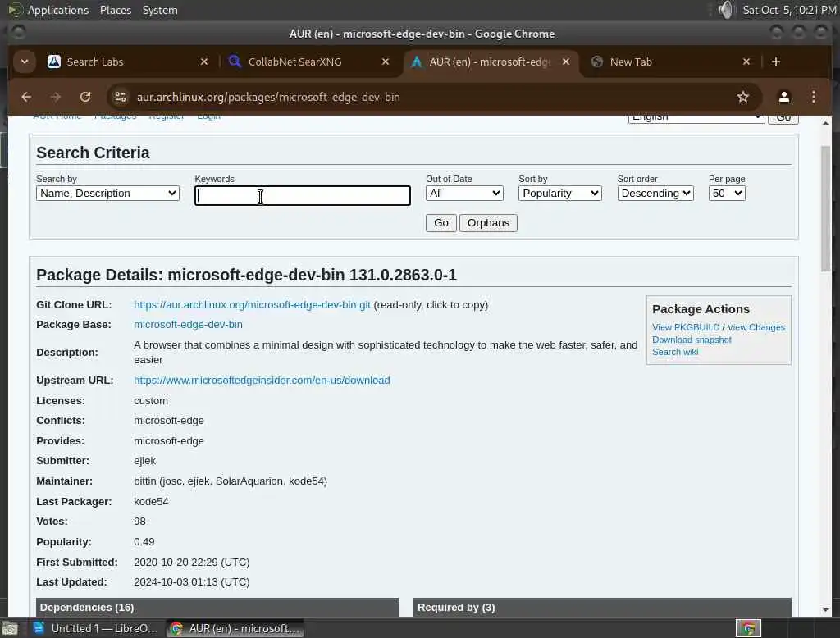The width and height of the screenshot is (840, 638).
Task: Click the Last Packager name kode54
Action: pyautogui.click(x=151, y=502)
